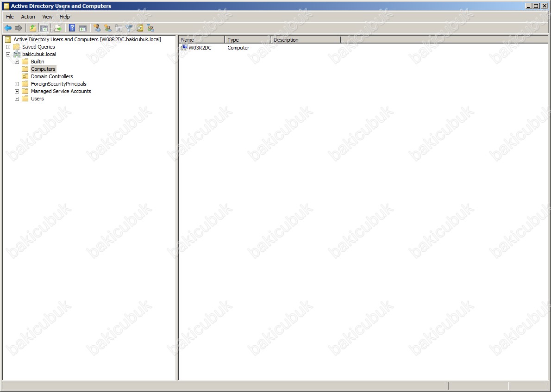Expand the Managed Service Accounts container
The height and width of the screenshot is (392, 551).
pyautogui.click(x=17, y=91)
